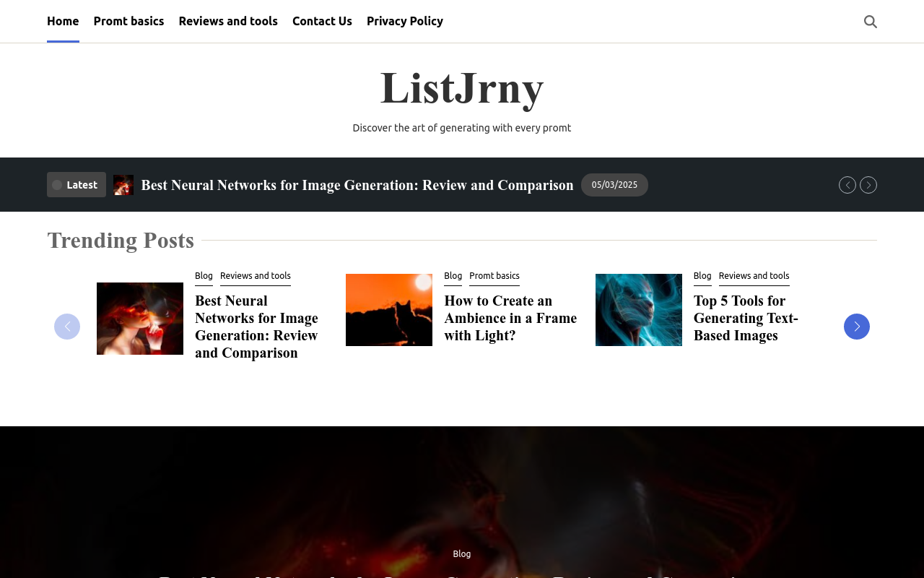Go to the Home menu item
The width and height of the screenshot is (924, 578).
tap(63, 21)
